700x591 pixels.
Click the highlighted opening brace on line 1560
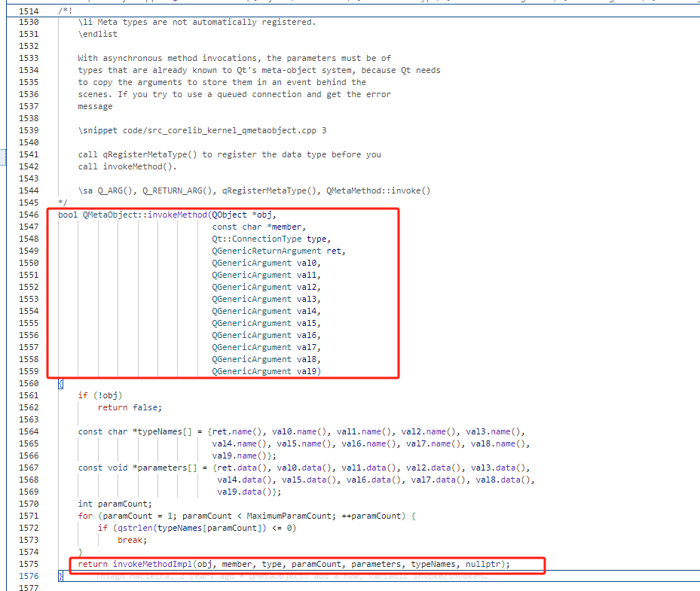coord(61,384)
